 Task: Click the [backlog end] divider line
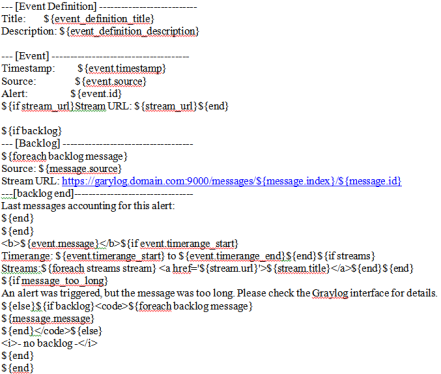(x=97, y=193)
